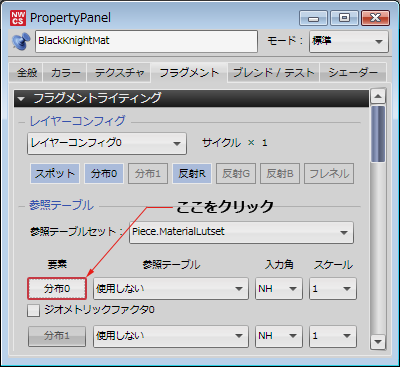
Task: Open the 分布0 row scale dropdown
Action: point(333,288)
